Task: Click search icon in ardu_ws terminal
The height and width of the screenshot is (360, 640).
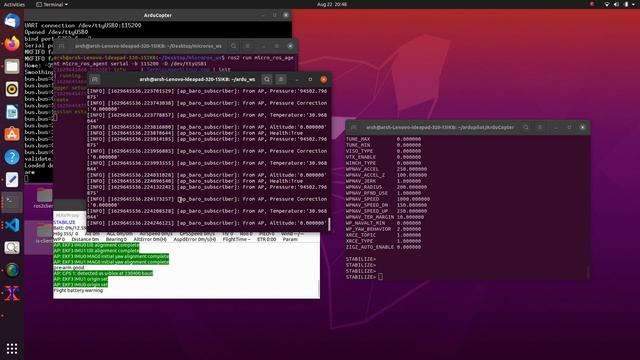Action: [267, 79]
